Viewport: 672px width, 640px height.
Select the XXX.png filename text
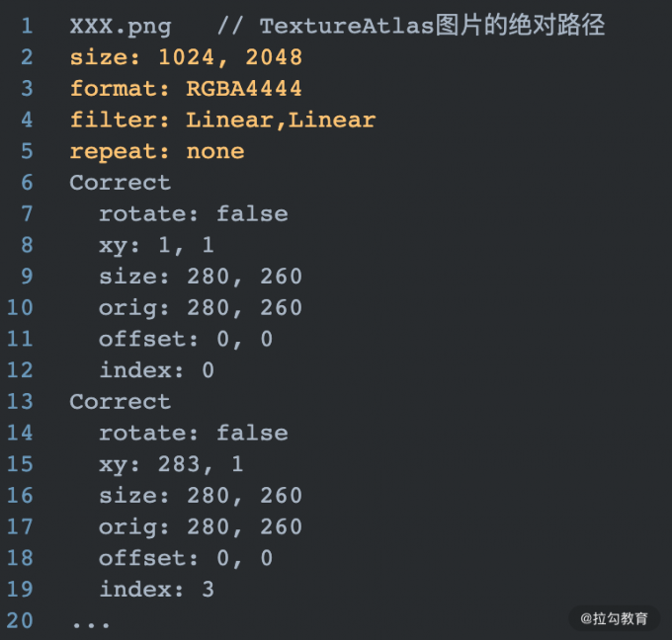[x=121, y=27]
